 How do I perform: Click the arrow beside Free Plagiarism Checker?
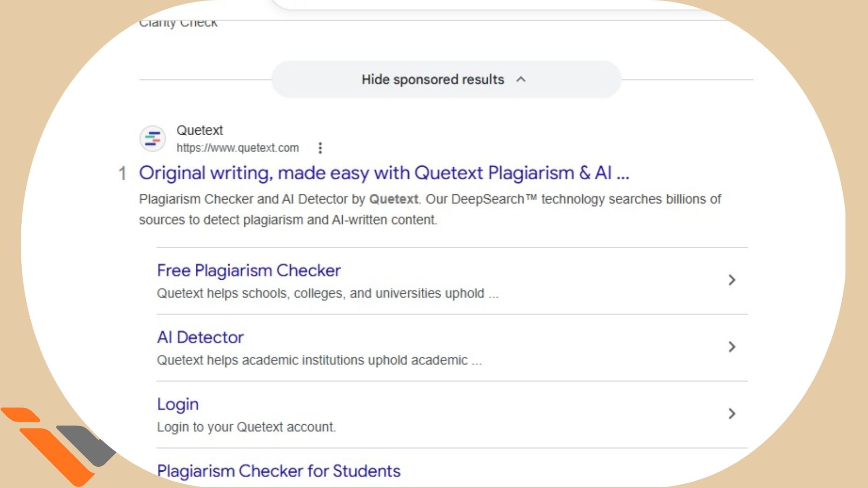731,280
